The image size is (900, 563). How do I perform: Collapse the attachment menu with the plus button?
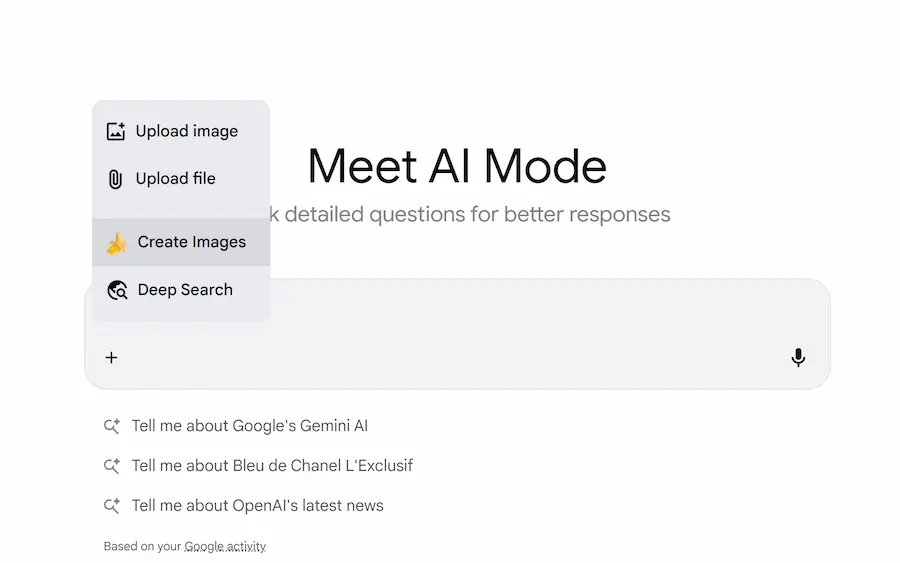click(111, 357)
